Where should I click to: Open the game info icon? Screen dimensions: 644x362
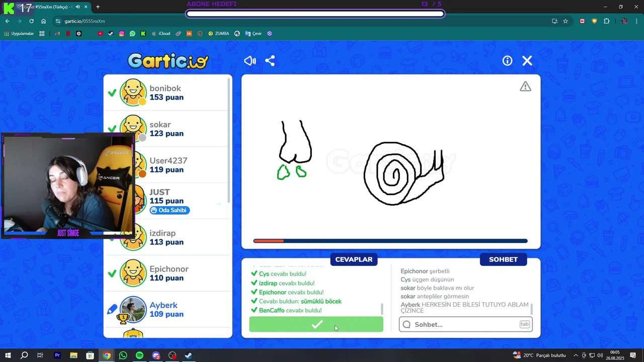click(x=507, y=61)
